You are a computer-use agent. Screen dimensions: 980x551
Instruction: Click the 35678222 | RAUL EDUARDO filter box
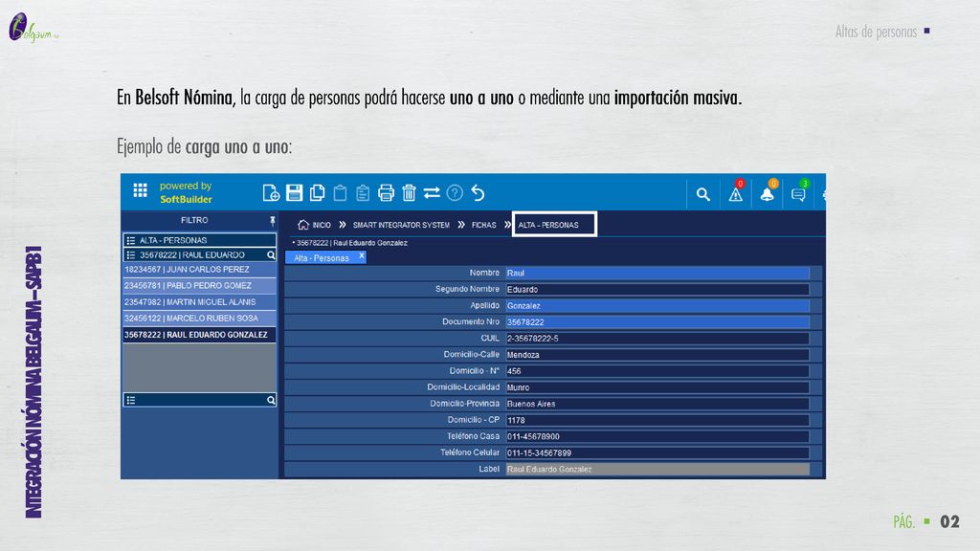point(199,254)
